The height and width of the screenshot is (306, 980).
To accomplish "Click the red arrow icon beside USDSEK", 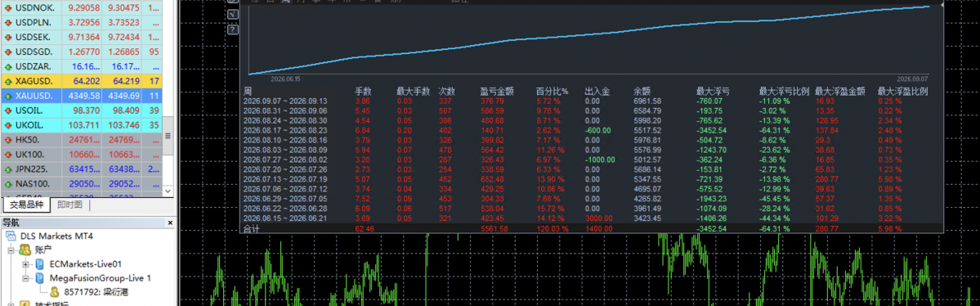I will 7,38.
